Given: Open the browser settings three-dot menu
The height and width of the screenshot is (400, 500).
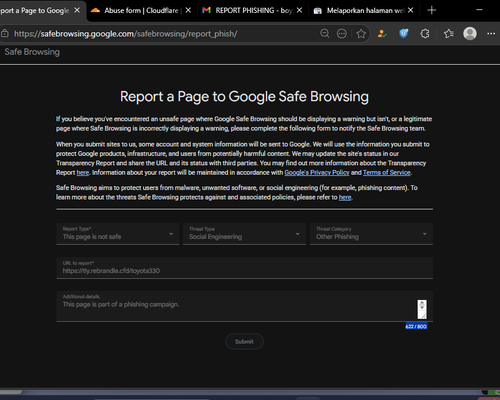Looking at the screenshot, I should pyautogui.click(x=491, y=33).
